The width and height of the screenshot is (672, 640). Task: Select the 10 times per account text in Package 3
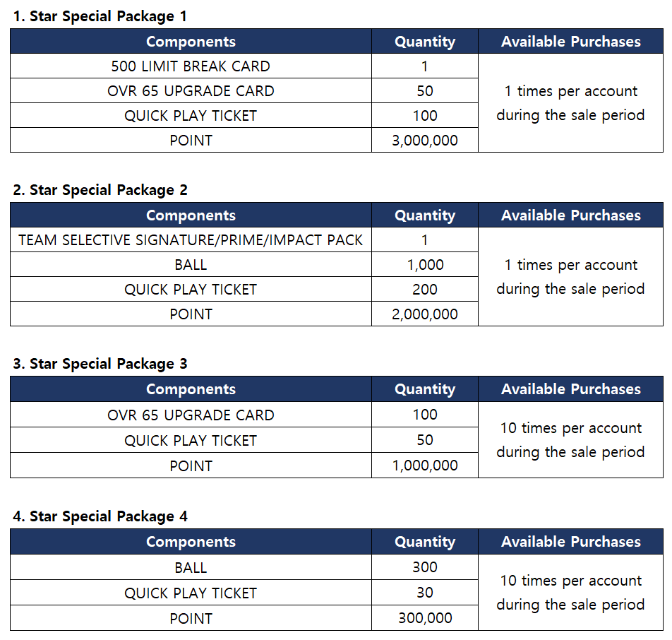pyautogui.click(x=571, y=428)
